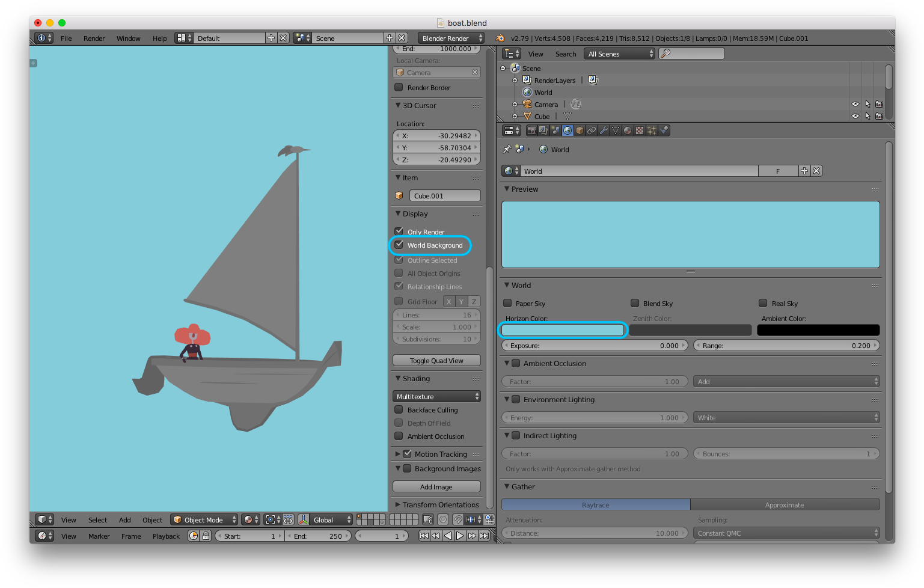Screen dimensions: 924x588
Task: Enable the Blend Sky checkbox
Action: 635,304
